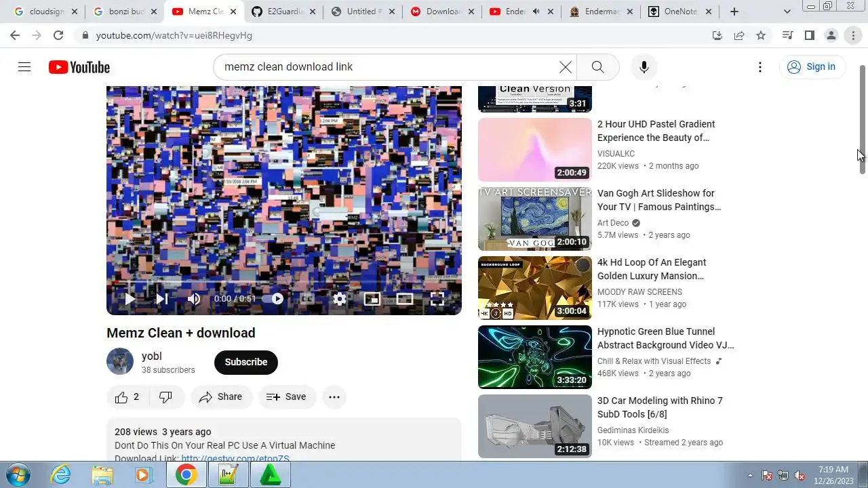The width and height of the screenshot is (868, 488).
Task: Go to the YouTube home logo
Action: (79, 67)
